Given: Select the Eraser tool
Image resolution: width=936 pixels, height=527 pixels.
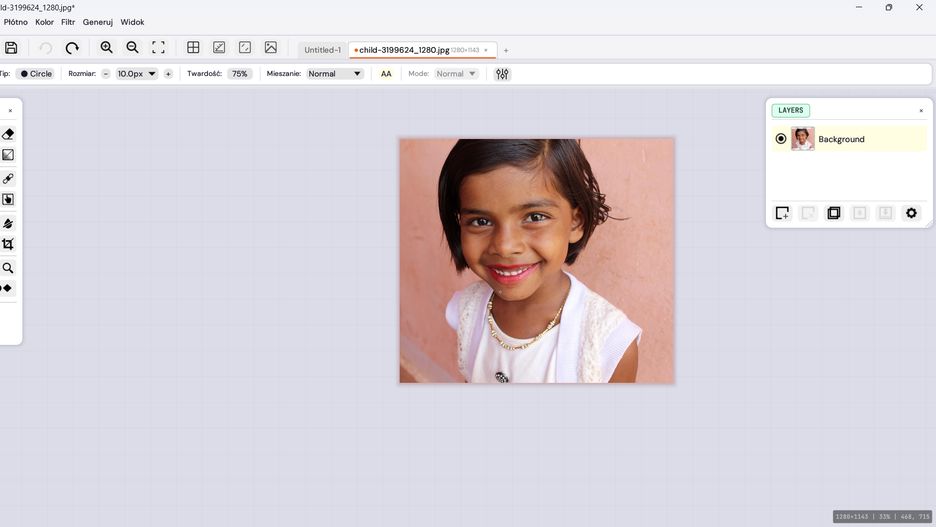Looking at the screenshot, I should coord(8,134).
